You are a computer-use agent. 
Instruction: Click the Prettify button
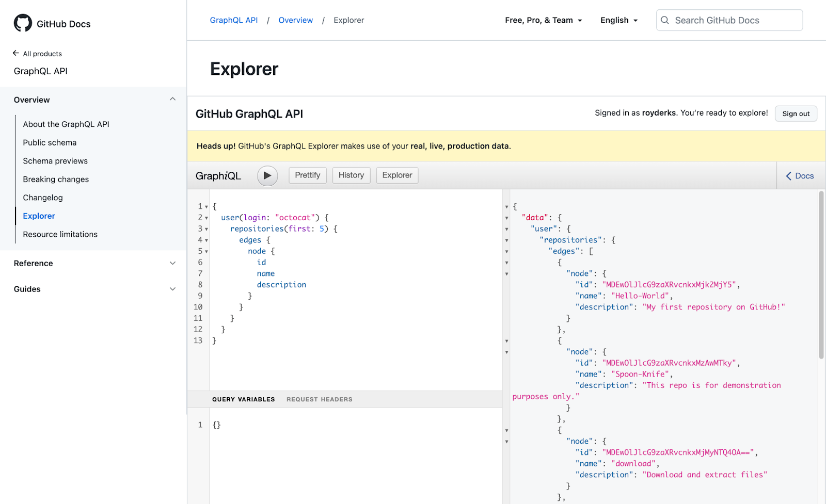[308, 175]
